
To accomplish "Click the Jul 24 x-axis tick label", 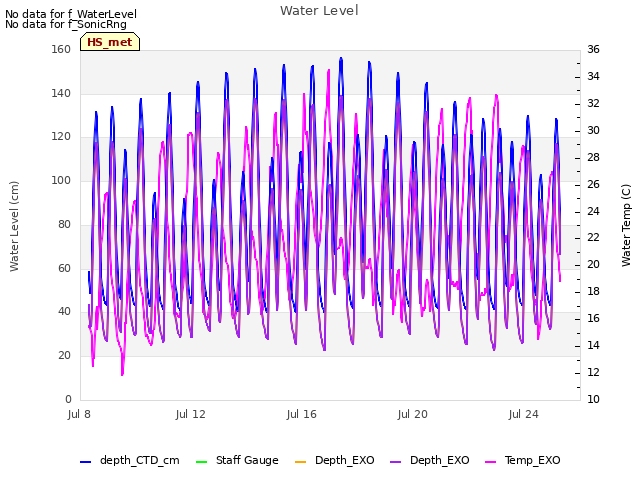I will 523,414.
